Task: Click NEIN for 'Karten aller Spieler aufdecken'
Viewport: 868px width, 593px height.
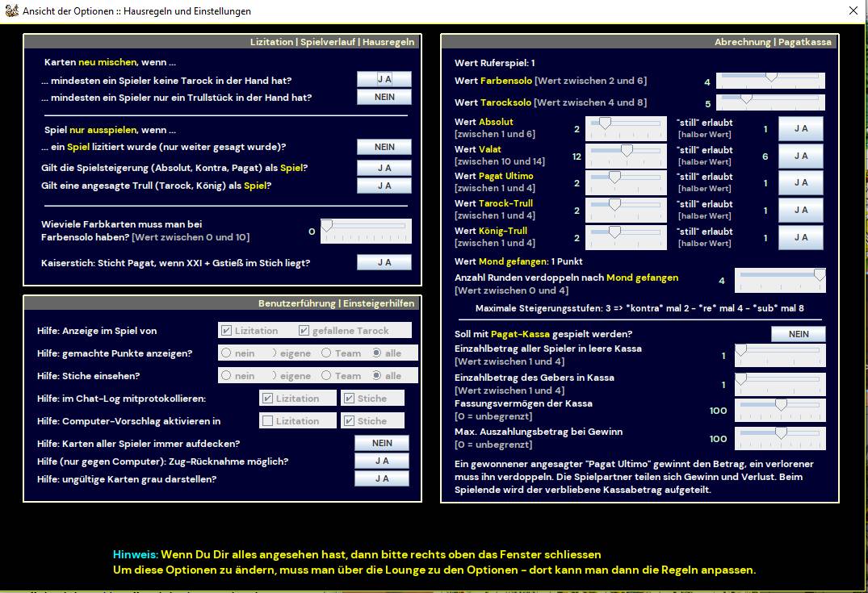Action: tap(382, 444)
